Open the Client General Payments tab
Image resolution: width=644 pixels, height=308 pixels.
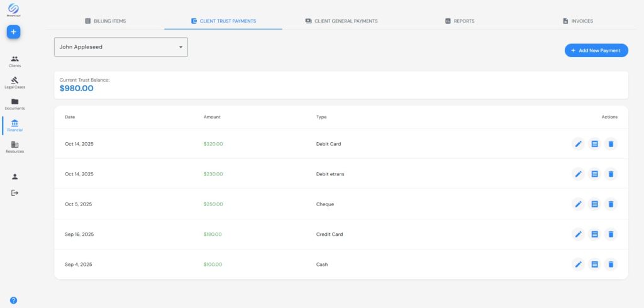coord(341,21)
